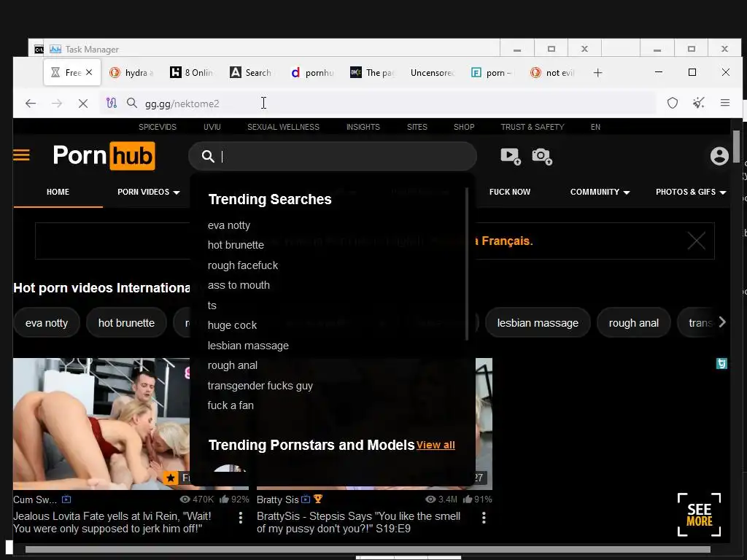The width and height of the screenshot is (747, 560).
Task: Switch to the 'not evil' browser tab
Action: (553, 73)
